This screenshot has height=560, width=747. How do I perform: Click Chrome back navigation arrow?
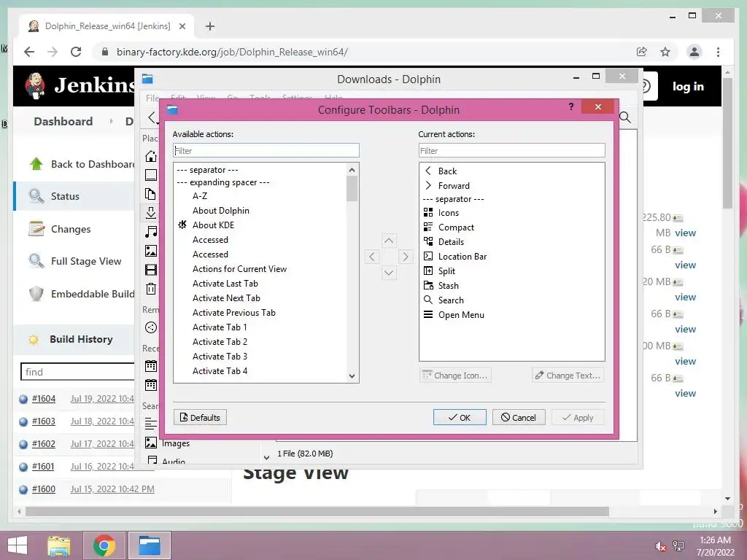coord(29,52)
